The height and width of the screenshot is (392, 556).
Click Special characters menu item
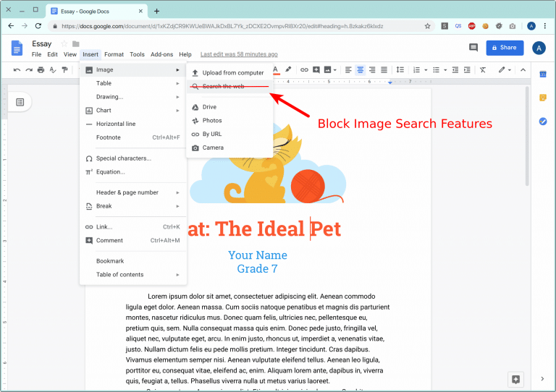(x=133, y=158)
